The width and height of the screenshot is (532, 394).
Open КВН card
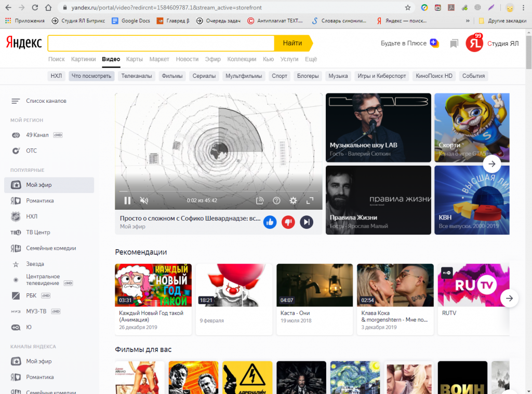point(472,200)
